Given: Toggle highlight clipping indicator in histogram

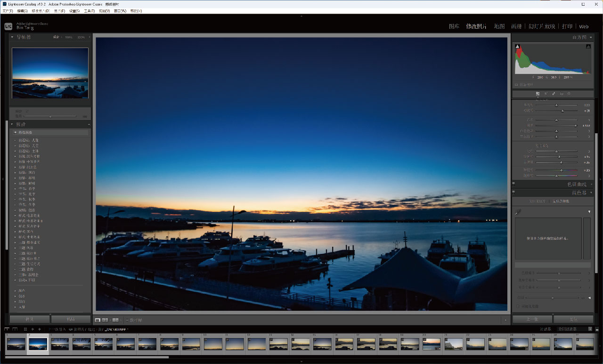Looking at the screenshot, I should 588,47.
